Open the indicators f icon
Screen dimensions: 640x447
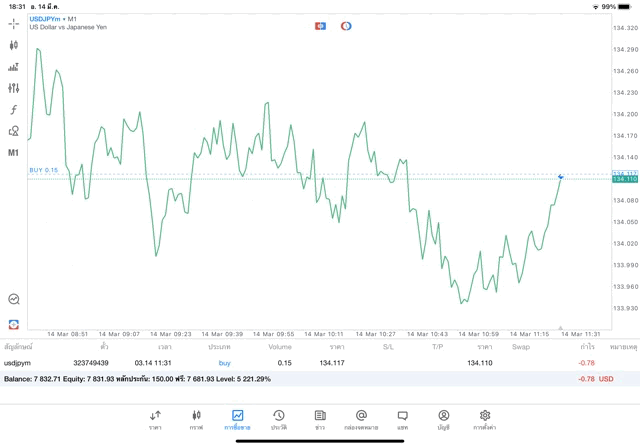click(13, 109)
